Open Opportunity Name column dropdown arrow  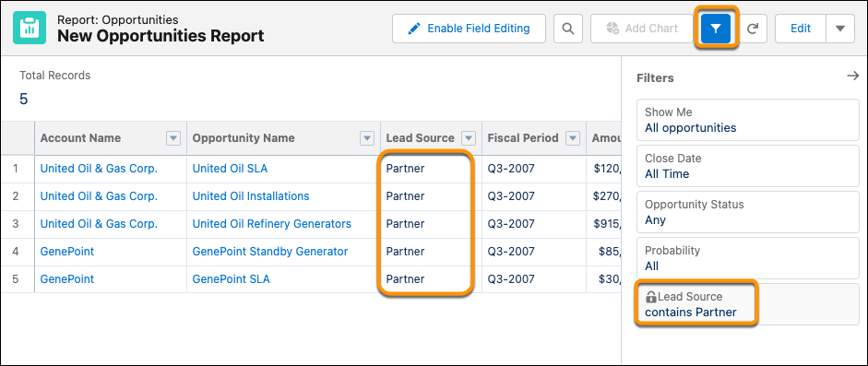[x=366, y=138]
